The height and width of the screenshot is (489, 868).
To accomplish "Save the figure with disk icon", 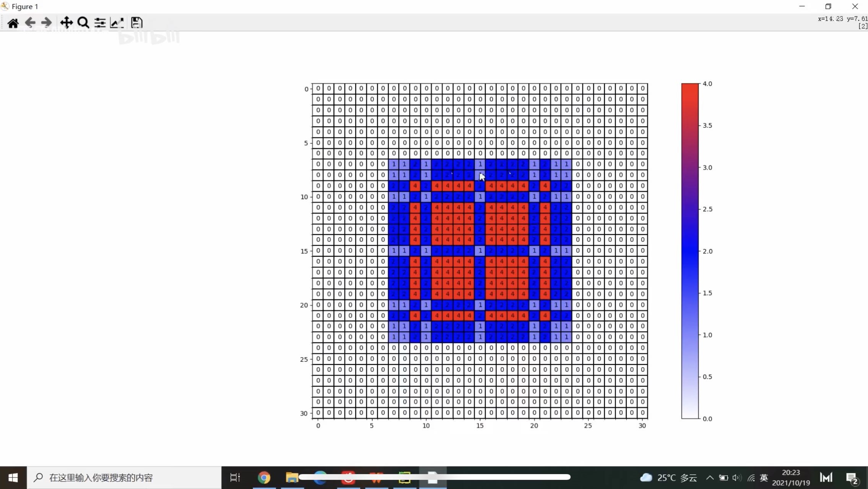I will click(x=137, y=23).
